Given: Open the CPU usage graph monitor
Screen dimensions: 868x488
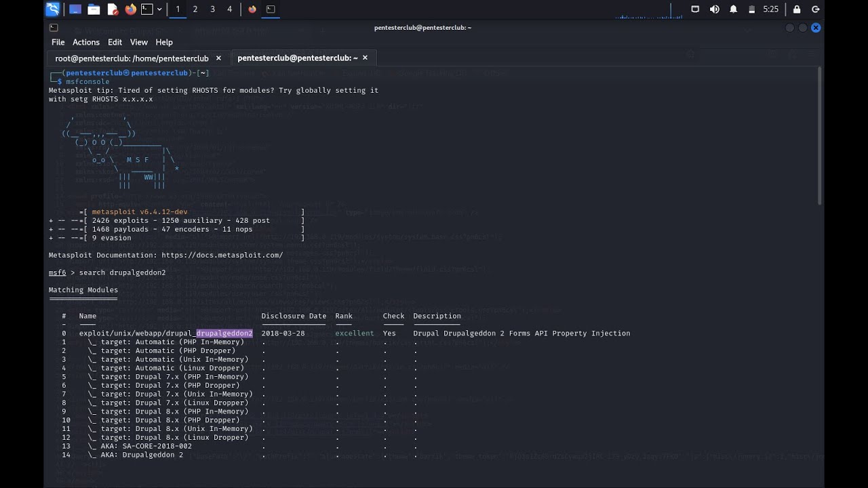Looking at the screenshot, I should [650, 9].
